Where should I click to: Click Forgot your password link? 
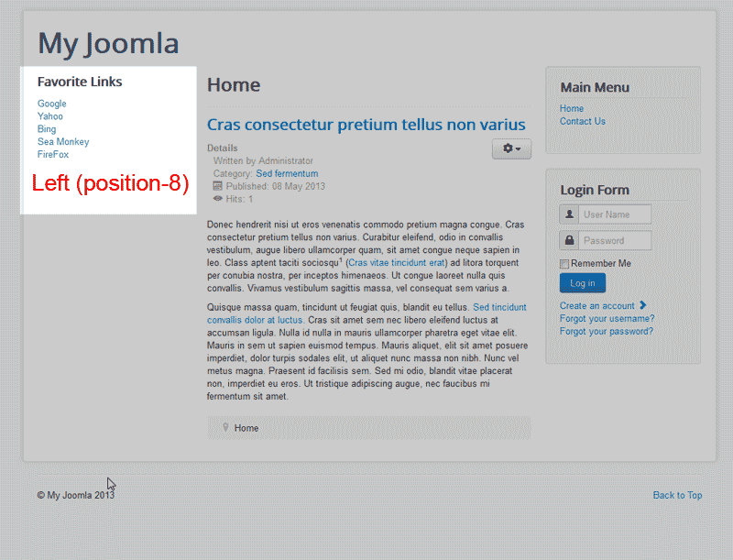(x=607, y=331)
